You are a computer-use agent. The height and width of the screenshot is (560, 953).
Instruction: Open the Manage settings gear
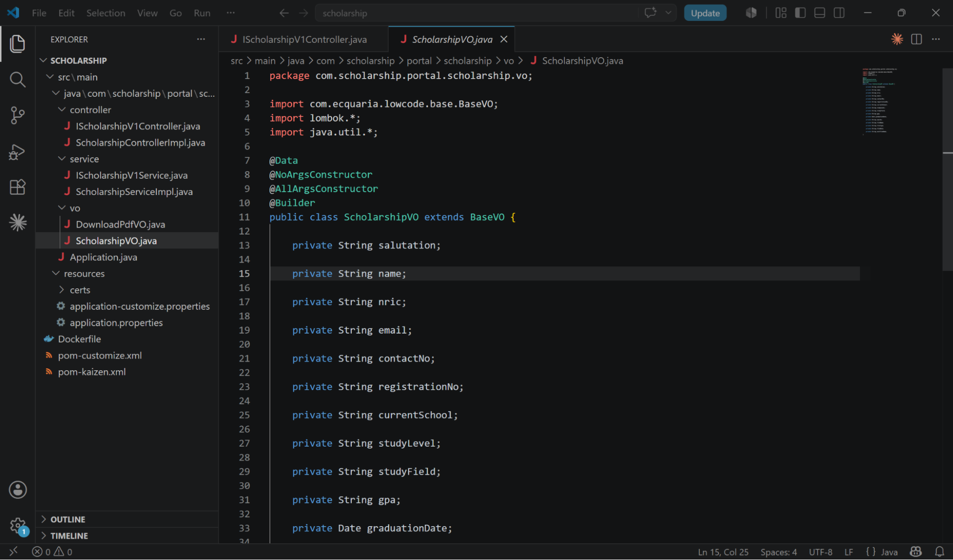[x=18, y=526]
